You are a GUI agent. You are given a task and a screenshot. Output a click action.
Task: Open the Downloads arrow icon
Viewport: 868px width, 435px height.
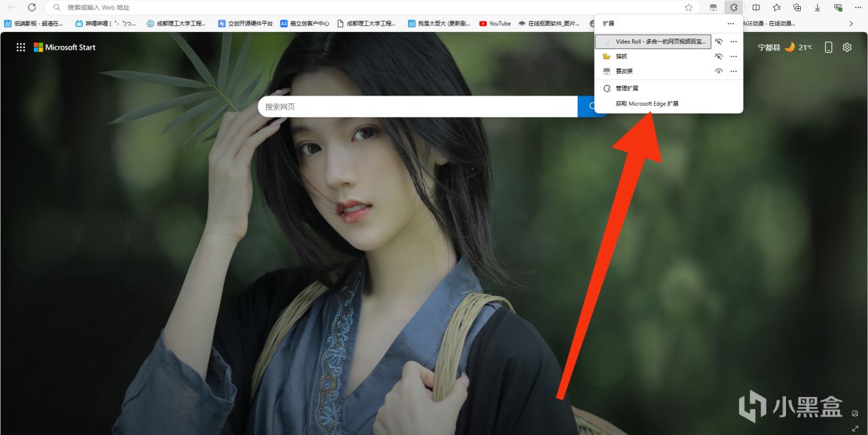(817, 7)
